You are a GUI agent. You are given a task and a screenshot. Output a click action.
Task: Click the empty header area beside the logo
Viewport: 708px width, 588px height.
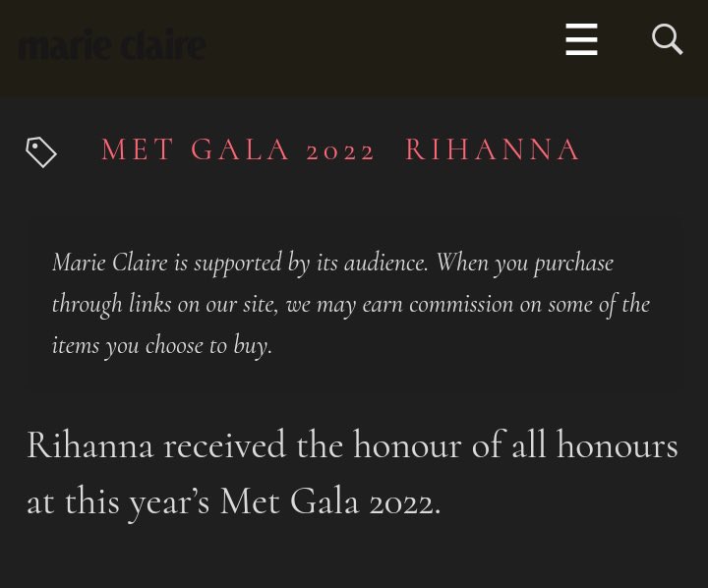[x=383, y=45]
